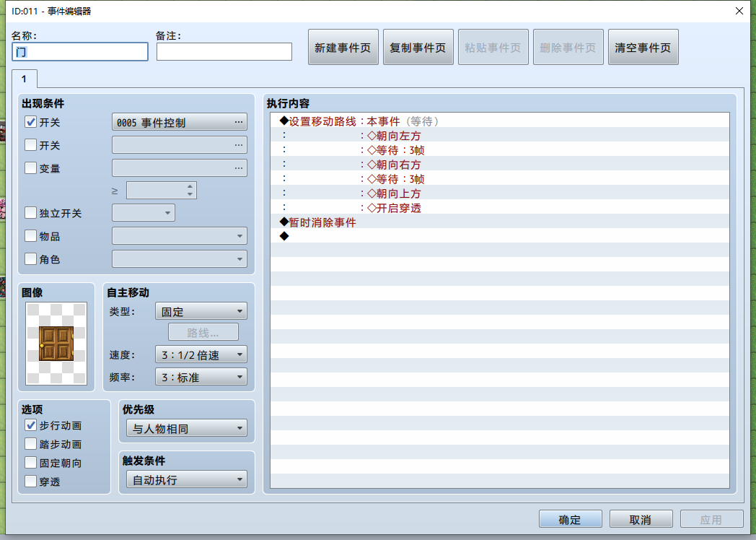Select the 朝向上方 command line

tap(500, 193)
